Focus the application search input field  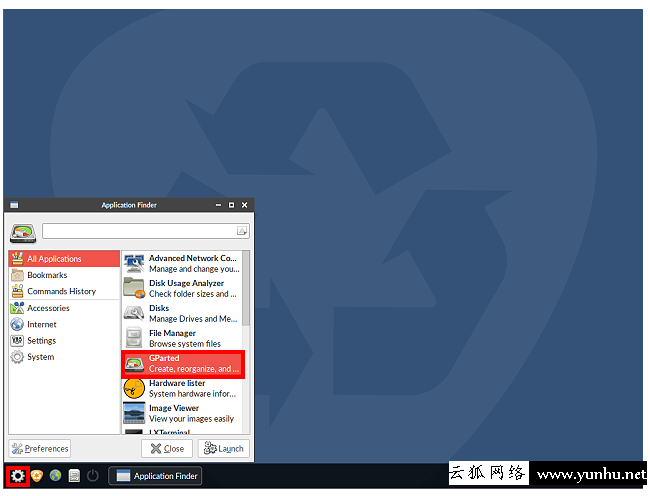(x=146, y=231)
